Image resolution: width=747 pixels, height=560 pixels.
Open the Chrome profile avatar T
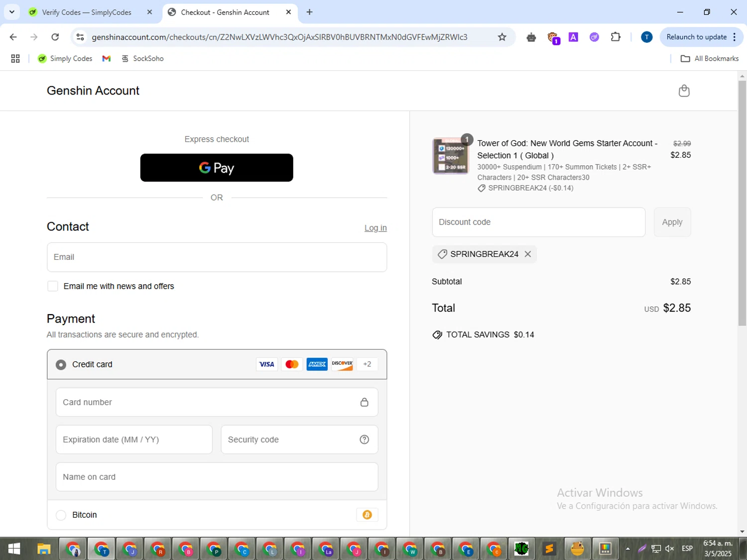coord(646,37)
